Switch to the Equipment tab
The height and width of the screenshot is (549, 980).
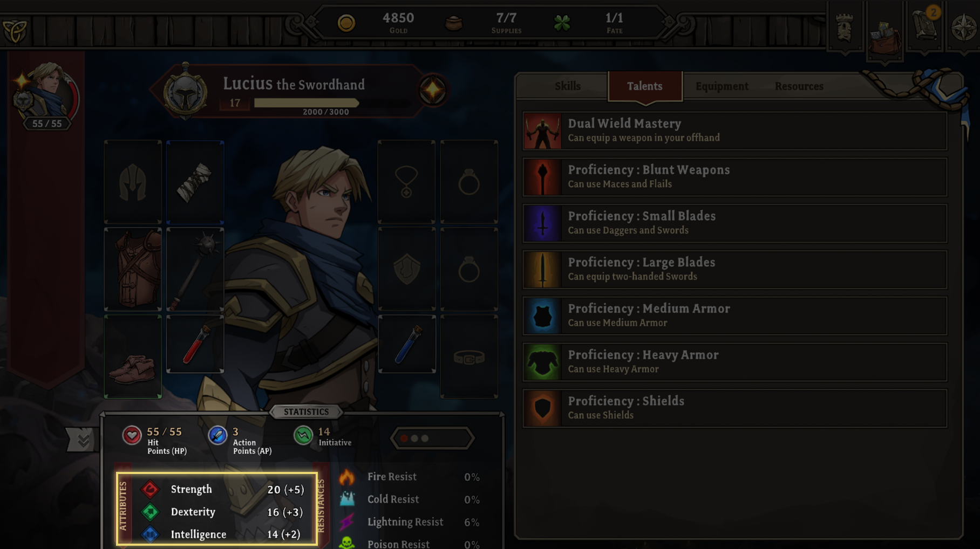tap(722, 86)
